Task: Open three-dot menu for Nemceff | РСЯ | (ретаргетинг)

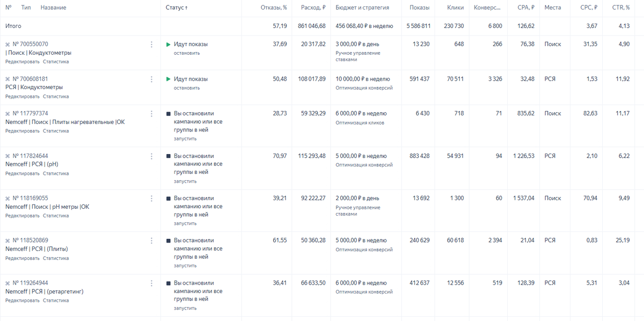Action: pyautogui.click(x=151, y=283)
